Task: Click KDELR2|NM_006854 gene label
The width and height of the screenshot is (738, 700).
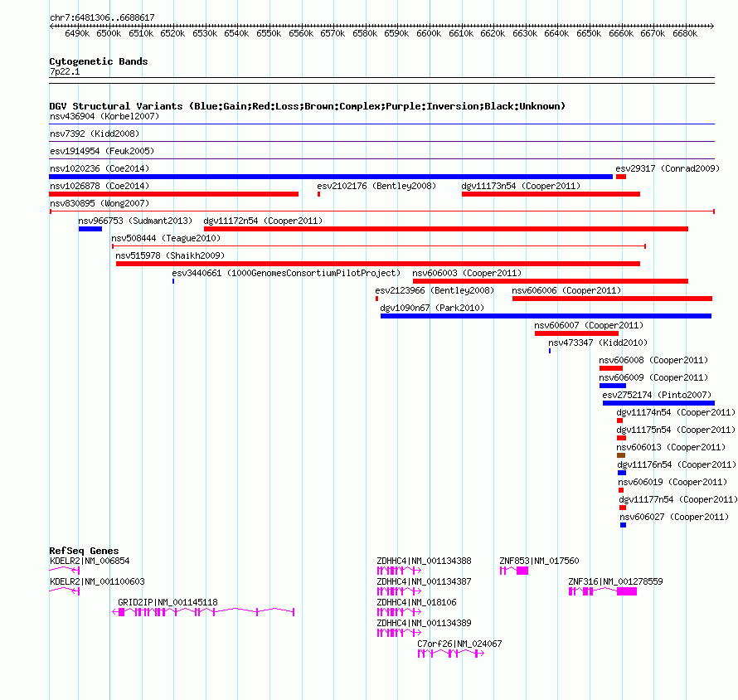Action: pyautogui.click(x=90, y=561)
